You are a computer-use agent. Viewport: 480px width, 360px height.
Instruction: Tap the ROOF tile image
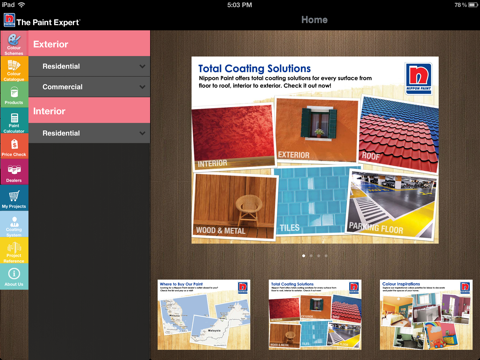399,134
